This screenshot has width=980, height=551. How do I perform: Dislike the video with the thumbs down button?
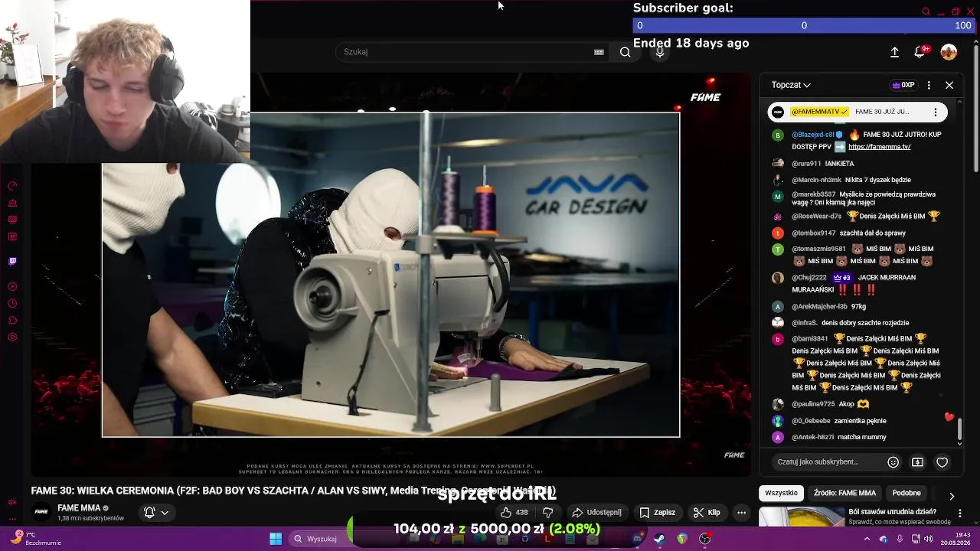[x=547, y=513]
